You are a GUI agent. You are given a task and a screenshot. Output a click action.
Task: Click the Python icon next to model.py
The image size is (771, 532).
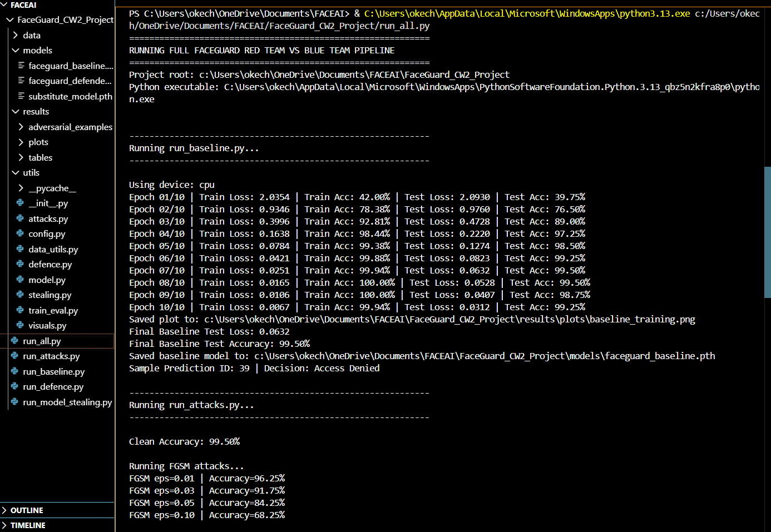pos(21,280)
